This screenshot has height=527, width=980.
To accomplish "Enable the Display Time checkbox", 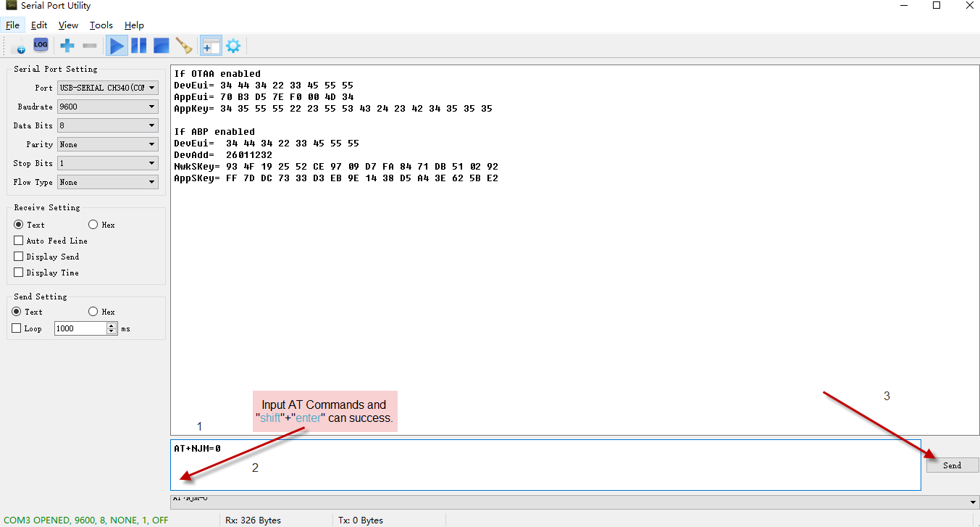I will click(19, 273).
